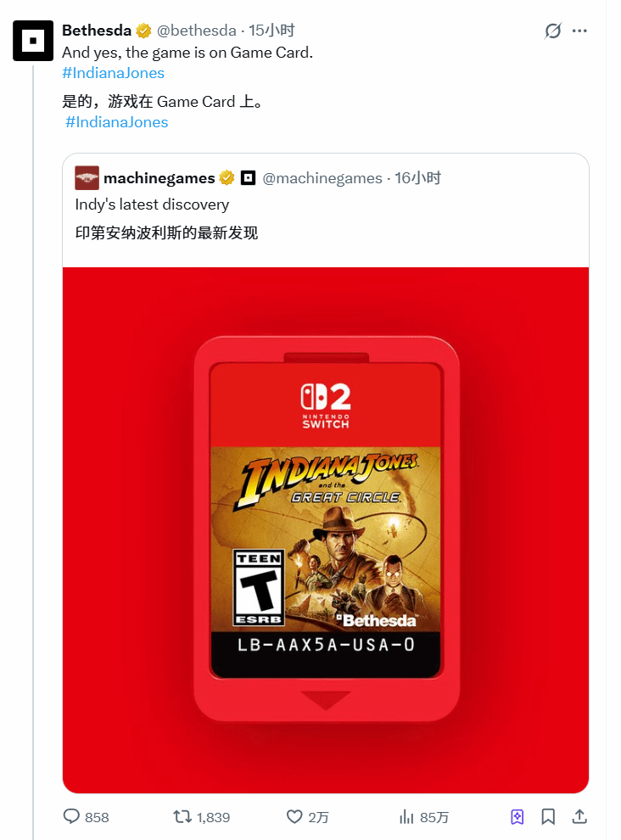Open first #IndianaJones hashtag link
This screenshot has width=621, height=840.
coord(113,73)
